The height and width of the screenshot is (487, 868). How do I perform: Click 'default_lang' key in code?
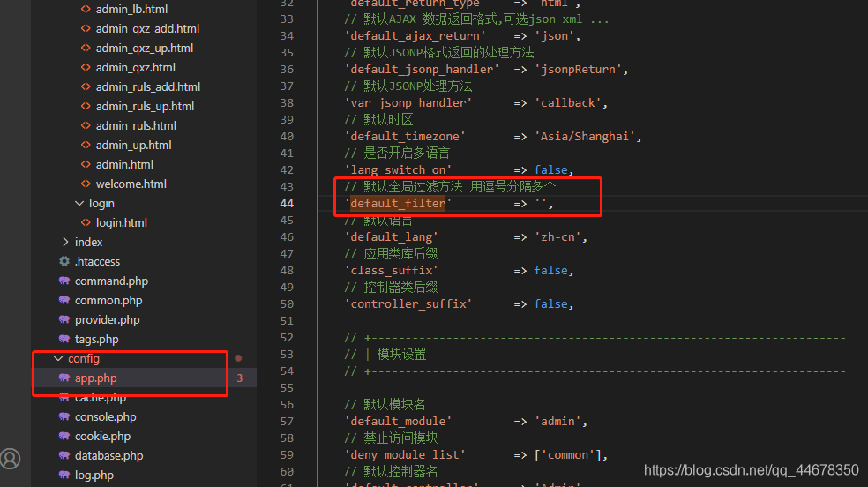(x=392, y=236)
